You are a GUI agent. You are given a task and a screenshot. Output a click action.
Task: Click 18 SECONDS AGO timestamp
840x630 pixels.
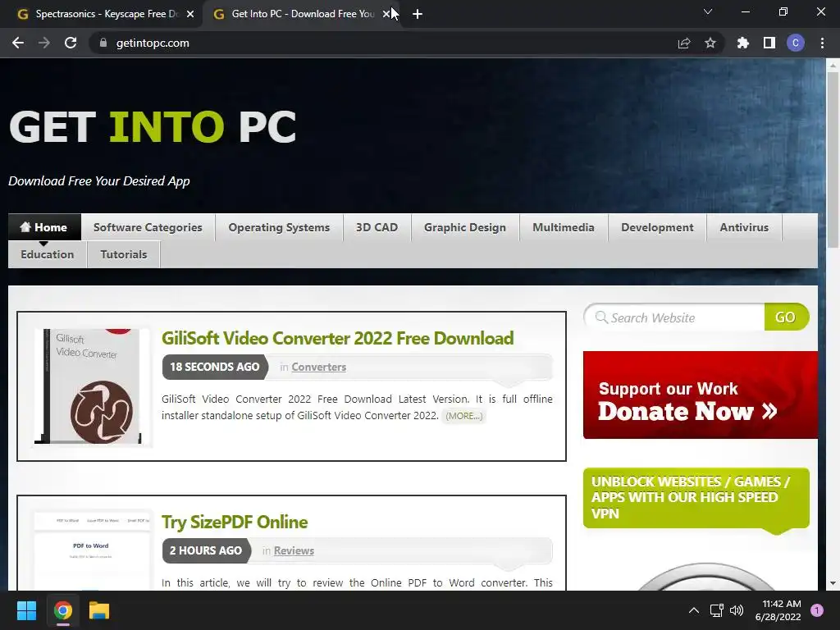(x=214, y=367)
